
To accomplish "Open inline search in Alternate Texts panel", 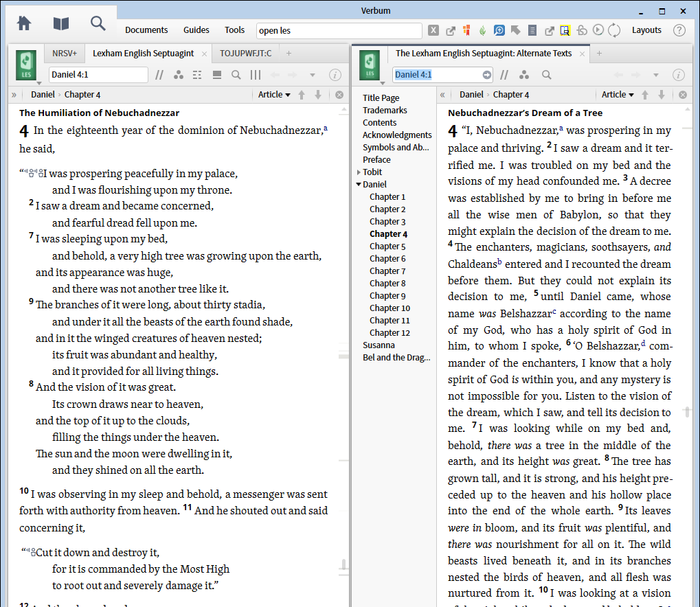I will tap(546, 75).
